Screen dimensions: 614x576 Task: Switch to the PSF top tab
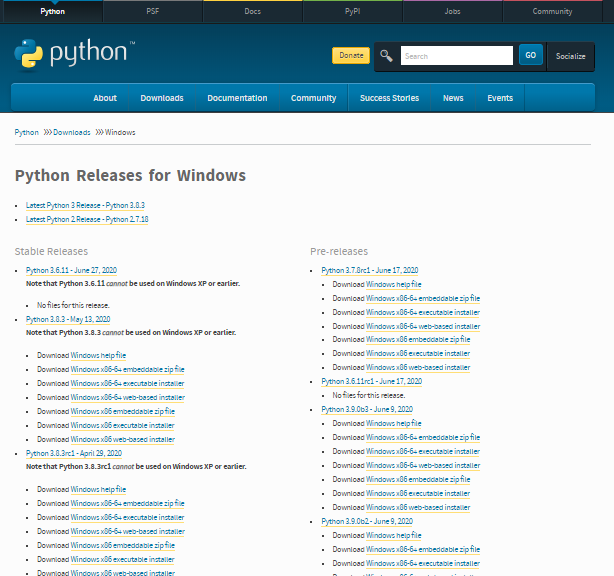pos(151,11)
